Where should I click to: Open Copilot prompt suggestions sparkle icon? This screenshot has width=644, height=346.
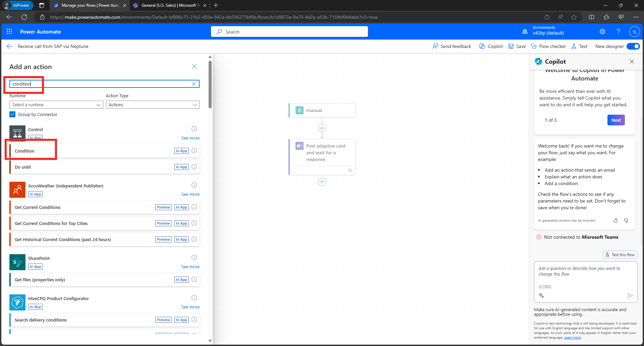(x=541, y=295)
